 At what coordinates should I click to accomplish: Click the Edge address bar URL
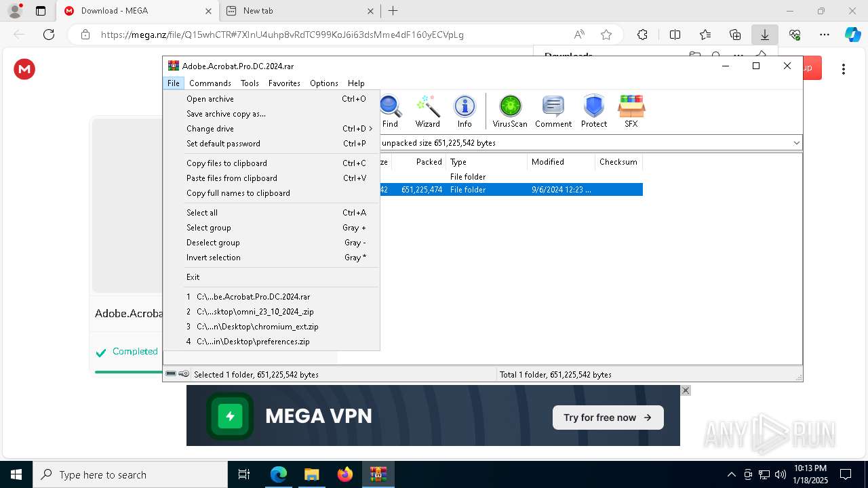pyautogui.click(x=282, y=35)
